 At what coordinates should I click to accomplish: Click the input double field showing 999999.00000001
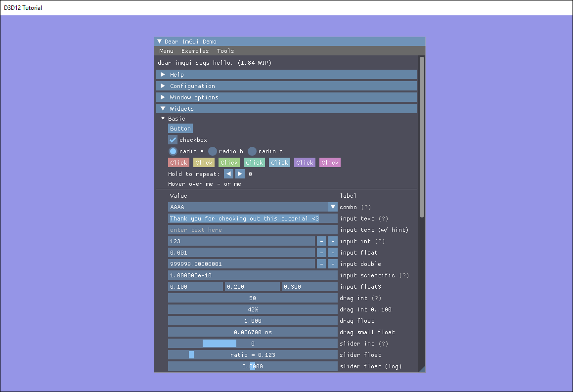pos(242,264)
